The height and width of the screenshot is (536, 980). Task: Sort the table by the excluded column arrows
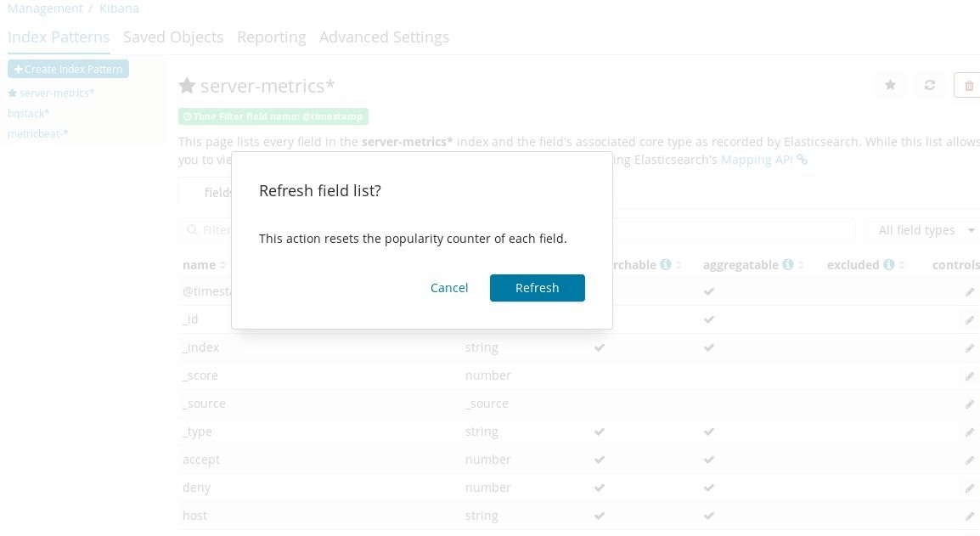(902, 266)
